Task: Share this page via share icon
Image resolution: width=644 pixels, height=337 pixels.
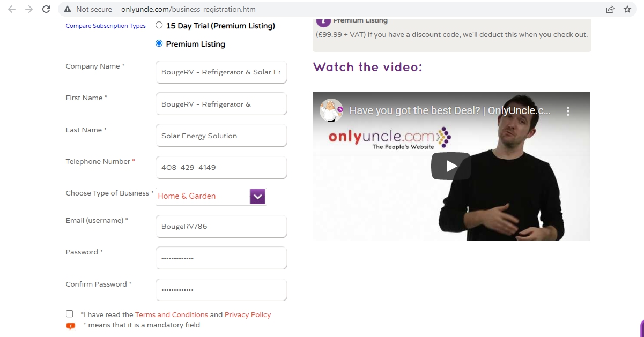Action: pyautogui.click(x=610, y=9)
